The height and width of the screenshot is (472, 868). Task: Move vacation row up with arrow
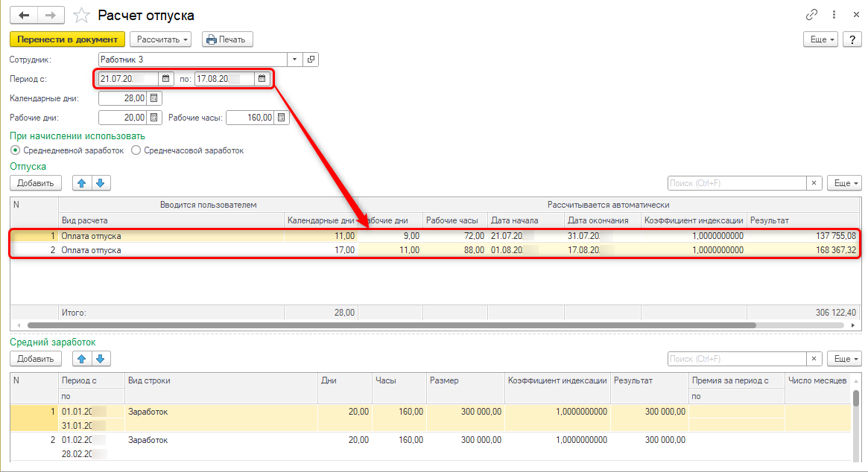click(x=83, y=183)
